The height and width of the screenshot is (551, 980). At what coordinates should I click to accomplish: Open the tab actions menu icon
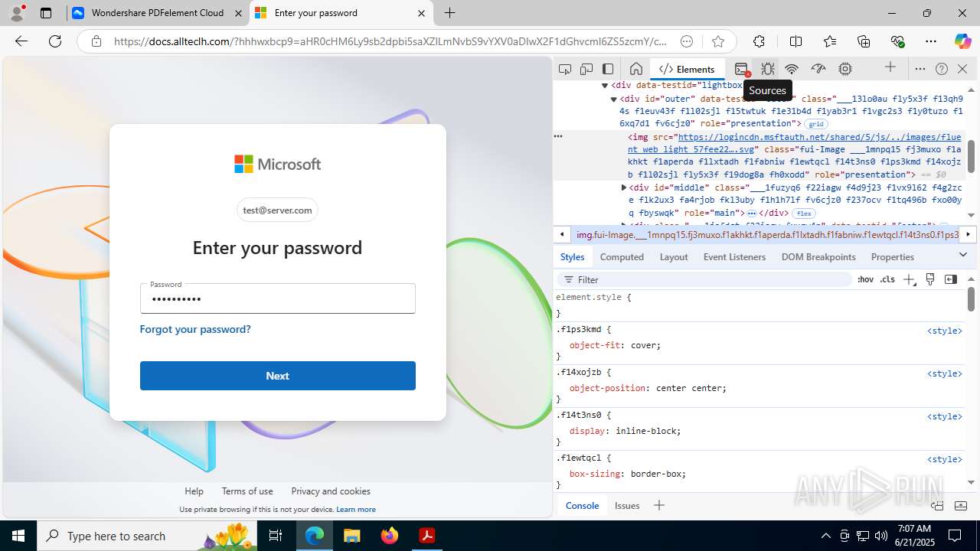click(46, 13)
